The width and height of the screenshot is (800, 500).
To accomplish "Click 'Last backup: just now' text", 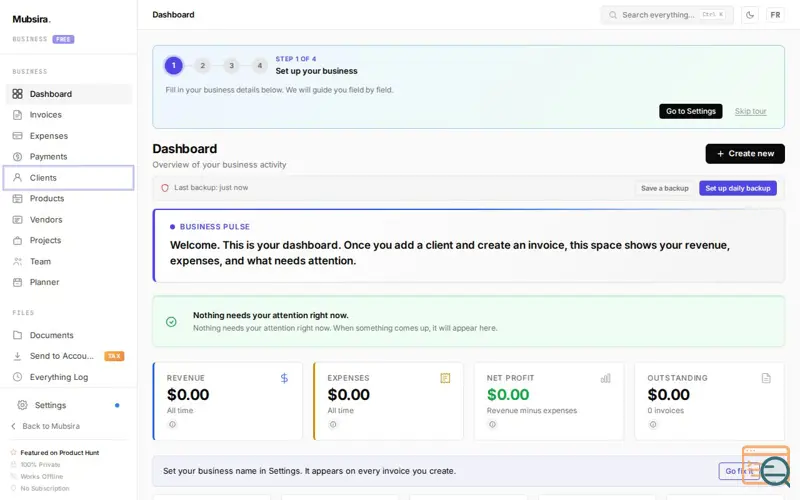I will pos(211,188).
